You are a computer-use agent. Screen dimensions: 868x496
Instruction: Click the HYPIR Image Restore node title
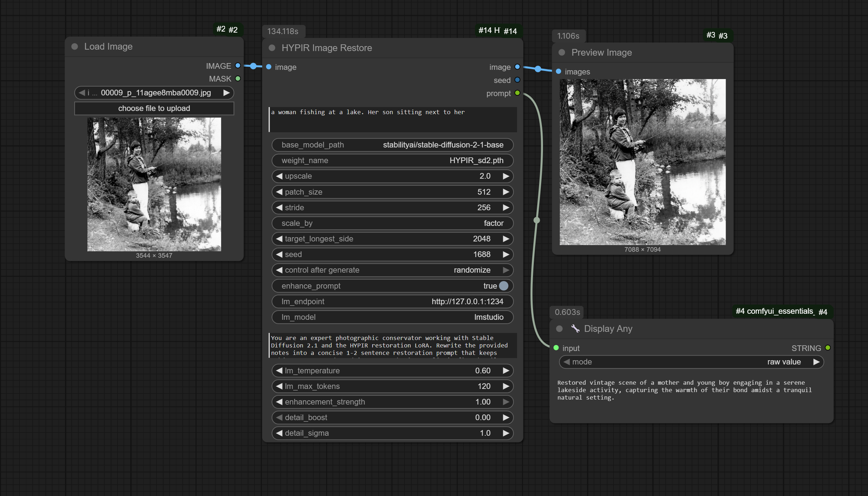click(x=327, y=48)
